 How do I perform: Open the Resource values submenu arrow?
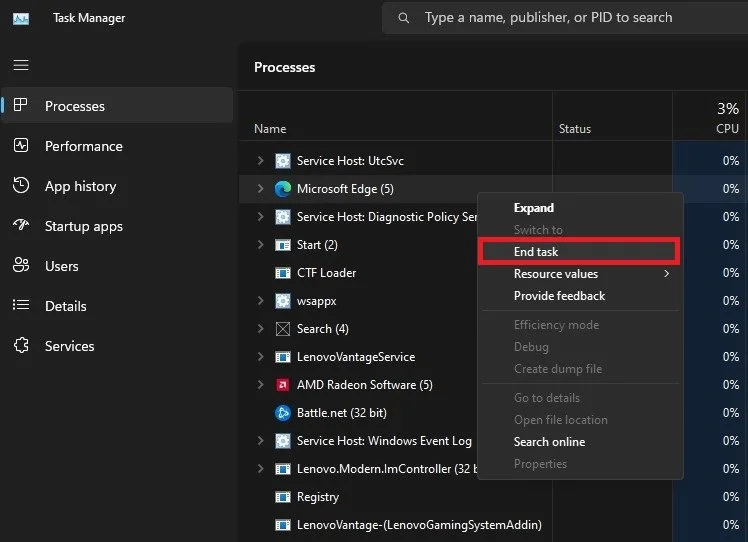(666, 273)
